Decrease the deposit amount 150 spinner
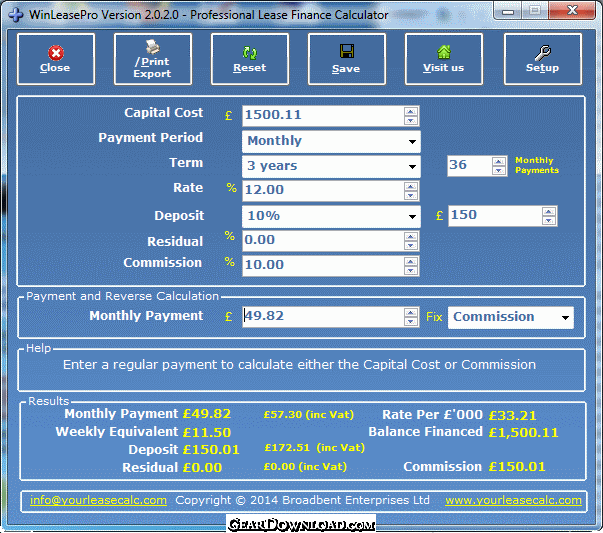Viewport: 603px width, 533px height. [549, 220]
